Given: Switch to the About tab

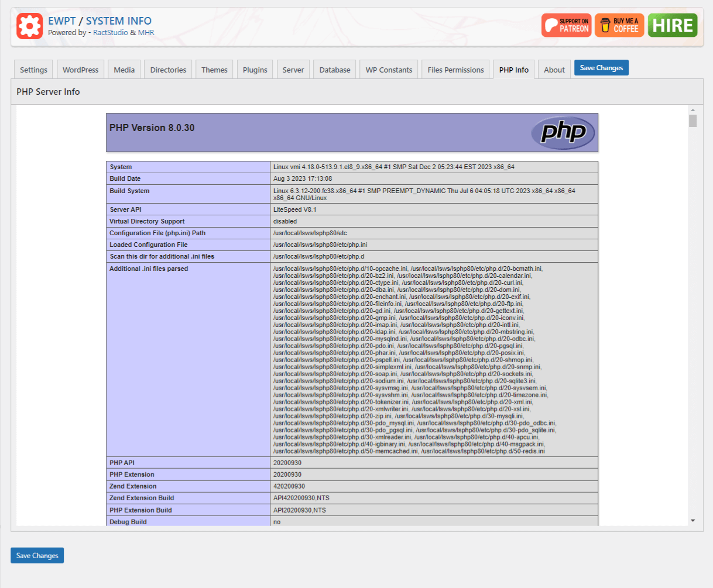Looking at the screenshot, I should tap(554, 70).
